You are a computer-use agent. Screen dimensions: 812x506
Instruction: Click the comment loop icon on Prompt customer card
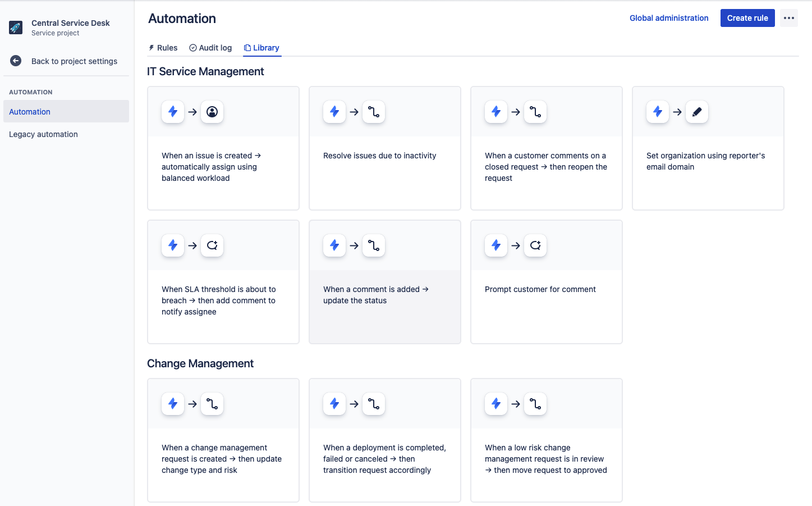click(x=535, y=245)
